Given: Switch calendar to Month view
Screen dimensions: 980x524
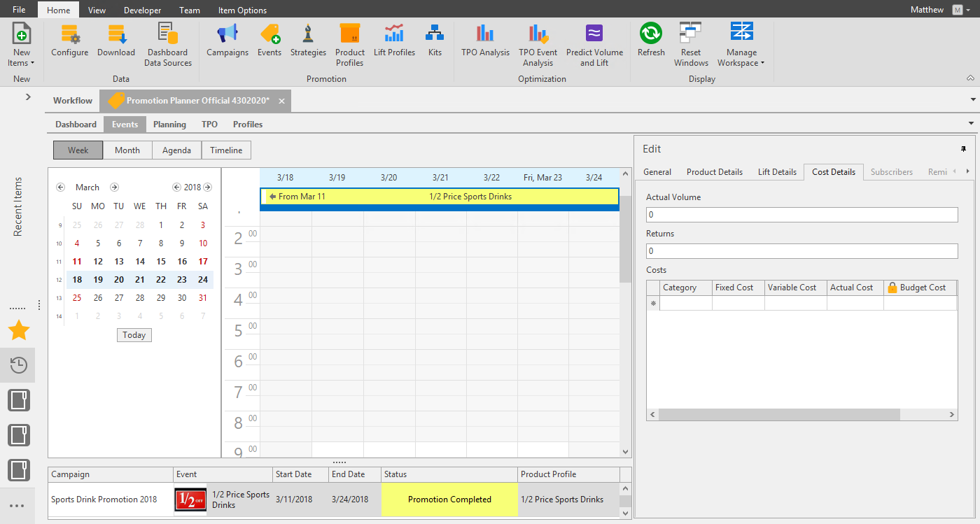Looking at the screenshot, I should coord(127,150).
